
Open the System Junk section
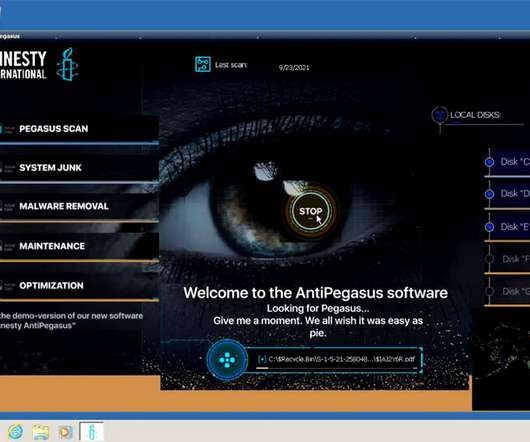point(79,168)
